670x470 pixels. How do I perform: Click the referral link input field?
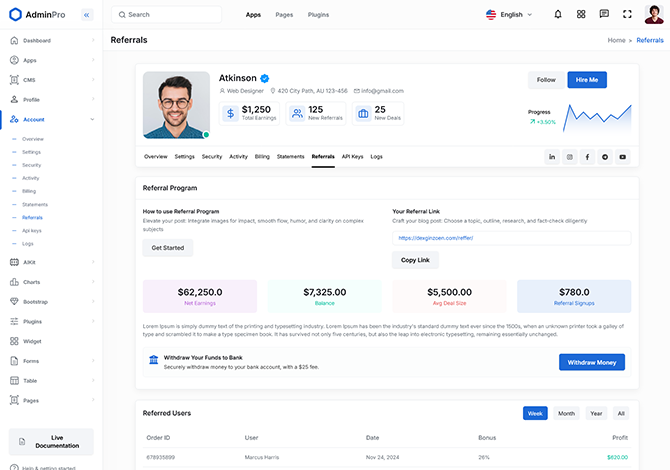[511, 238]
